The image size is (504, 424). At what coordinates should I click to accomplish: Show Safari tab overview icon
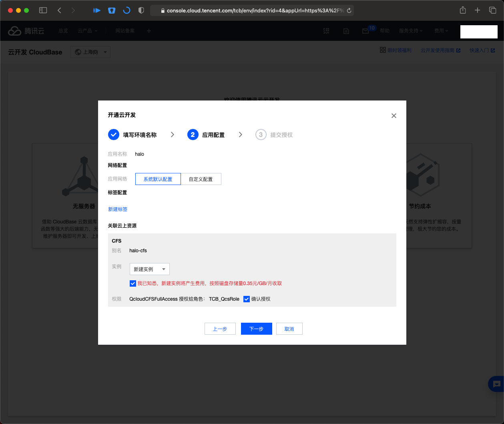492,10
